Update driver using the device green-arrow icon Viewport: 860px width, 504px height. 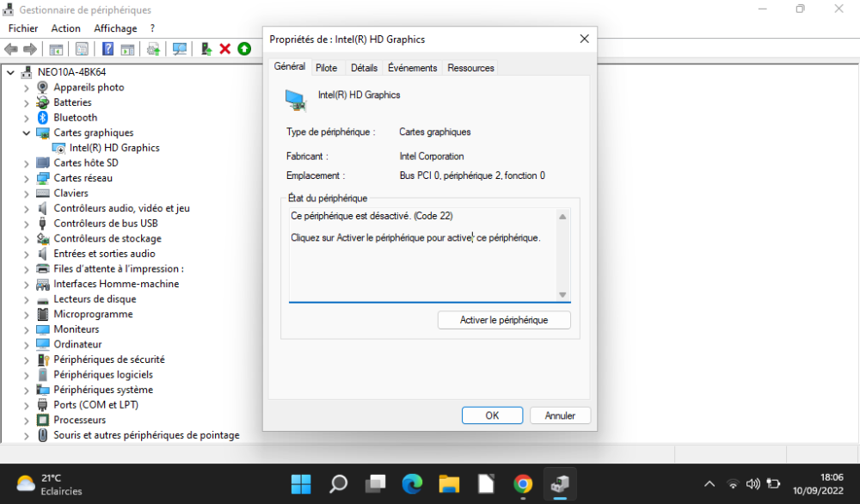pos(206,49)
